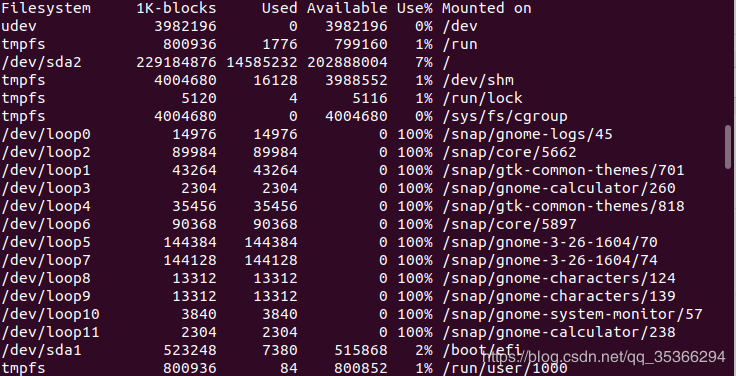Viewport: 736px width, 376px height.
Task: Click the '1K-blocks' column header
Action: click(176, 8)
